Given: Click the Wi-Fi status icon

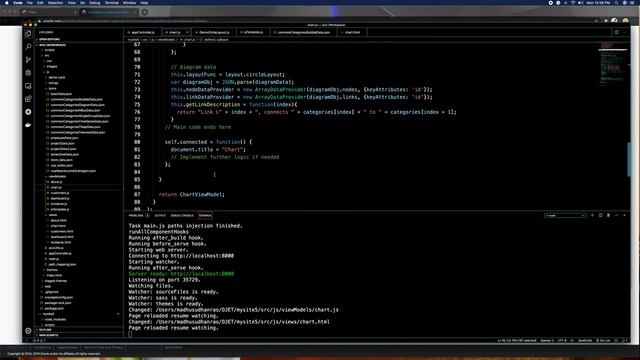Looking at the screenshot, I should [x=573, y=2].
